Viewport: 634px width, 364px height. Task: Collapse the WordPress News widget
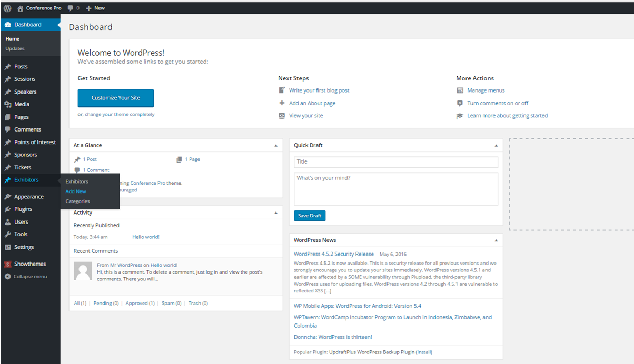(x=496, y=240)
